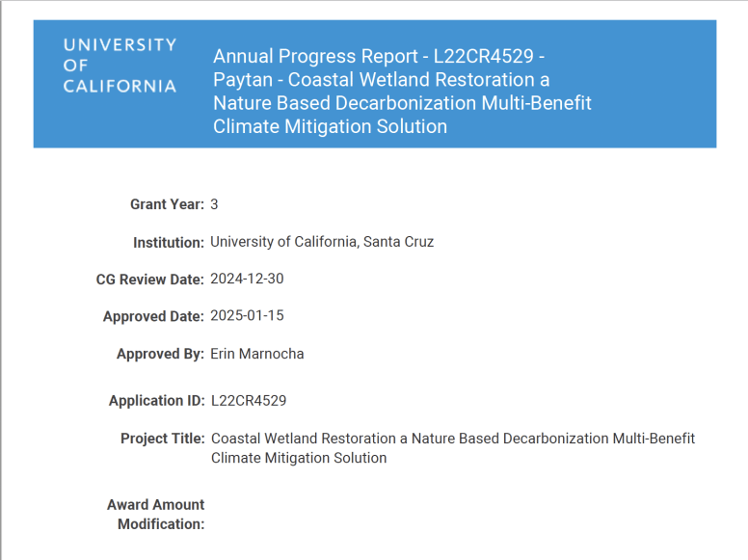The height and width of the screenshot is (560, 748).
Task: Click the Project Title label
Action: click(x=162, y=439)
